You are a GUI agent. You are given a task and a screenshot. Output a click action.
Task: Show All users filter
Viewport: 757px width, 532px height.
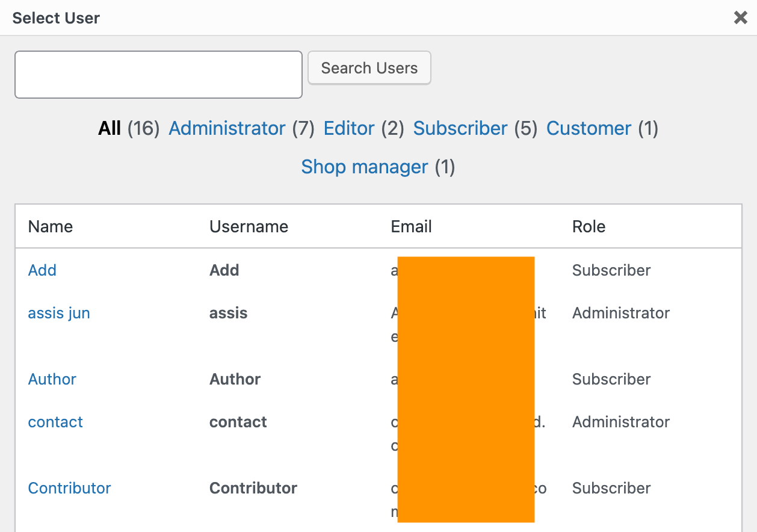point(110,128)
